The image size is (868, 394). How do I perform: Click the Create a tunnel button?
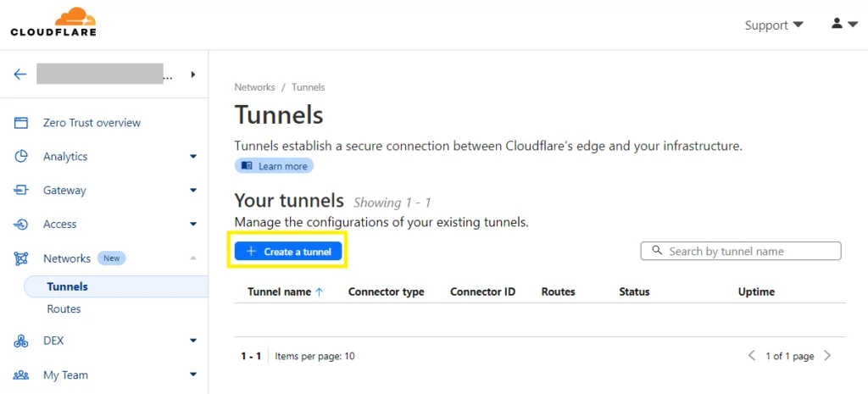point(288,252)
